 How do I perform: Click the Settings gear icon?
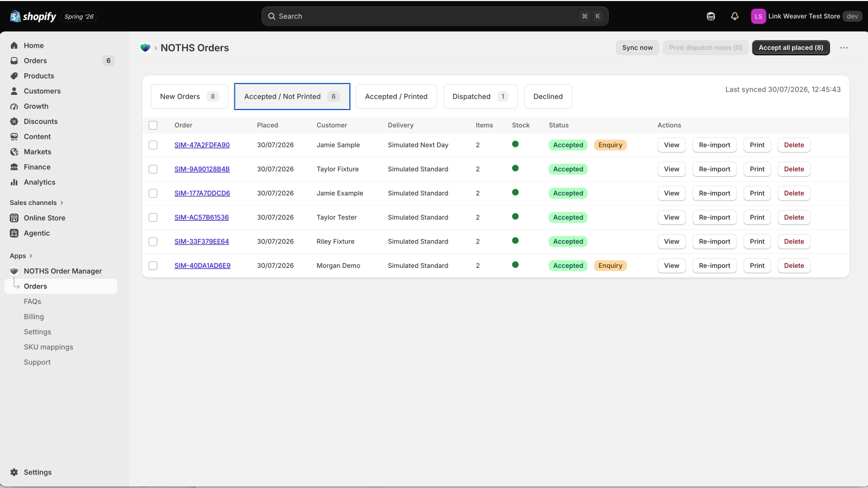[x=14, y=472]
